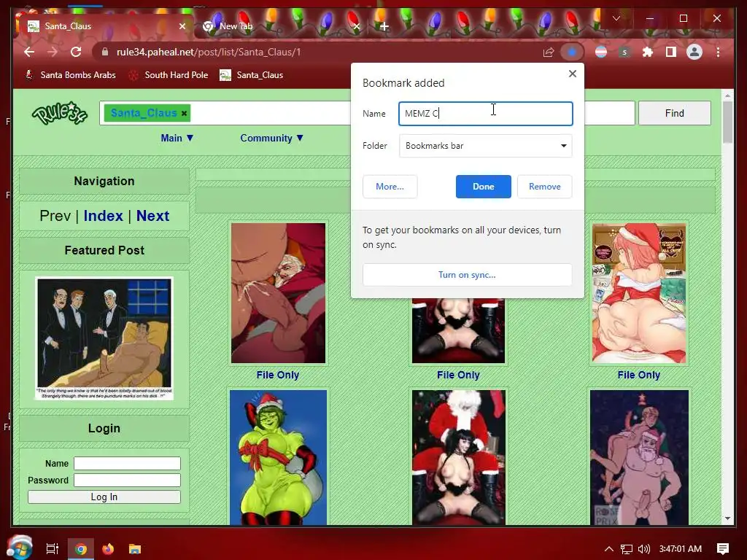
Task: Click the Index navigation link
Action: pyautogui.click(x=104, y=216)
